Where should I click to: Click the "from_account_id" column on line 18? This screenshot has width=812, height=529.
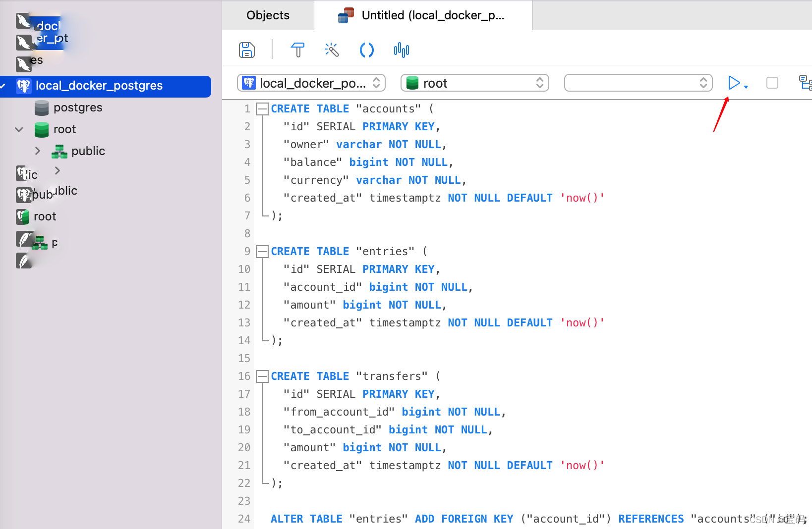(x=339, y=412)
